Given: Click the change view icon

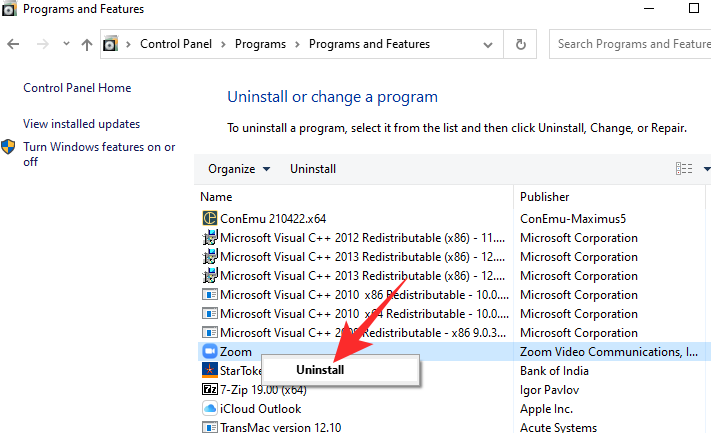Looking at the screenshot, I should point(684,169).
